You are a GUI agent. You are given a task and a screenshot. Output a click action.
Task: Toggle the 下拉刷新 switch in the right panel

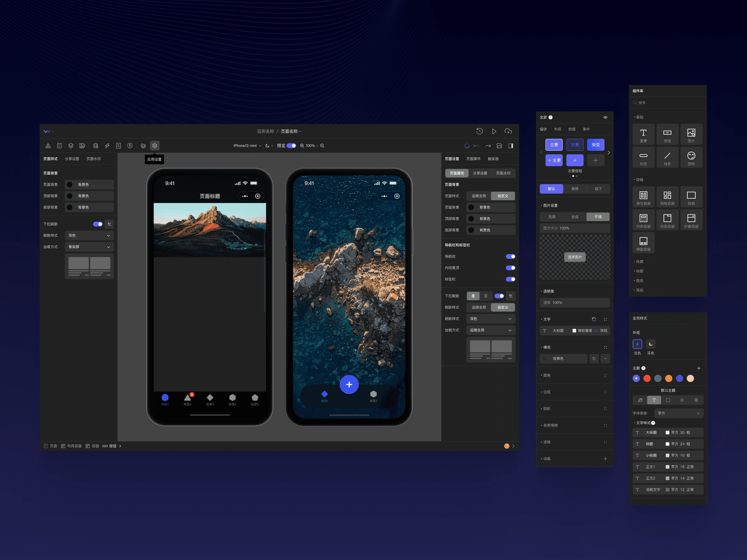[499, 296]
